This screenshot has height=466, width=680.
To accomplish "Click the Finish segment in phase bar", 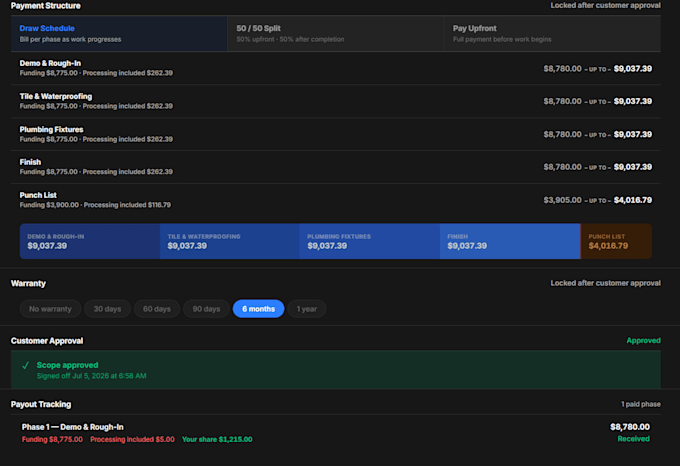I will click(x=510, y=241).
